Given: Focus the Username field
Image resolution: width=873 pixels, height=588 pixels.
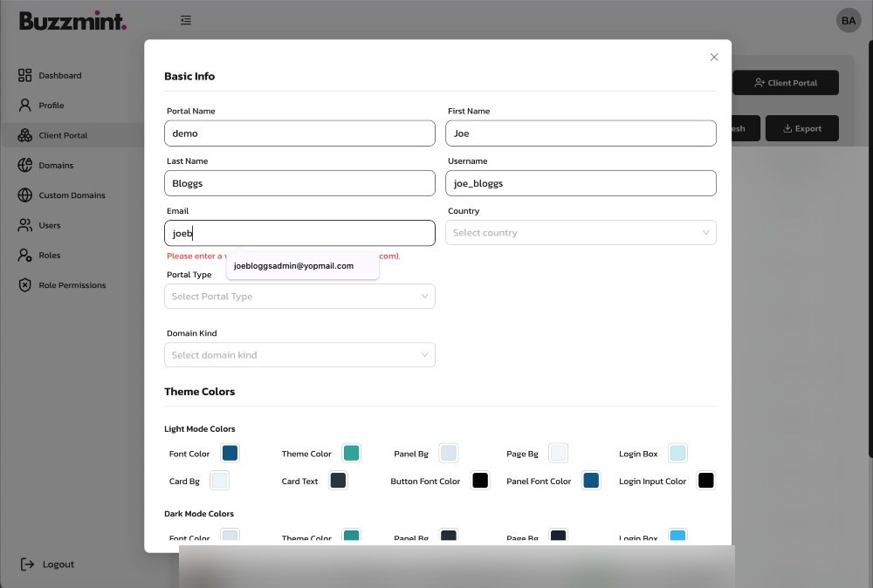Looking at the screenshot, I should pos(581,183).
